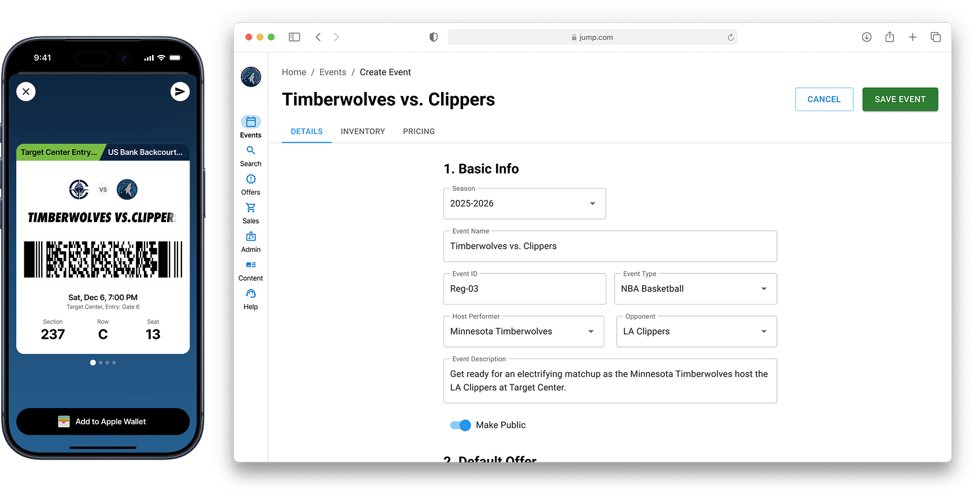Click the CANCEL button

tap(824, 99)
